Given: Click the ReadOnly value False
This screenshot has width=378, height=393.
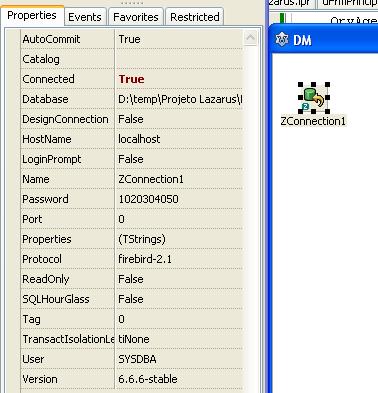Looking at the screenshot, I should click(x=131, y=279).
